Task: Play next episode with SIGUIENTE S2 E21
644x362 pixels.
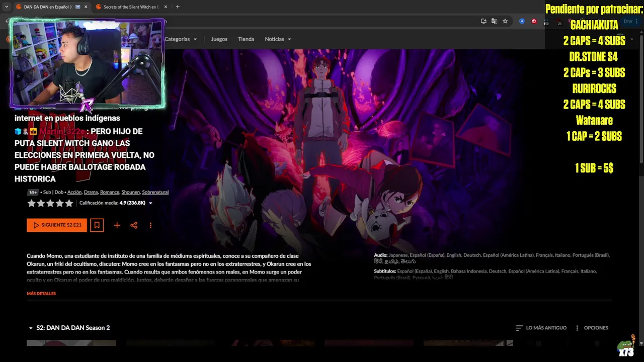Action: click(x=57, y=225)
